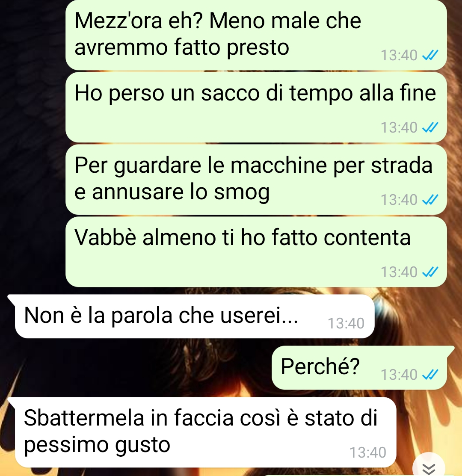This screenshot has width=462, height=476.
Task: Select the 'Mezz'ora eh? Meno male' message bubble
Action: pyautogui.click(x=256, y=35)
